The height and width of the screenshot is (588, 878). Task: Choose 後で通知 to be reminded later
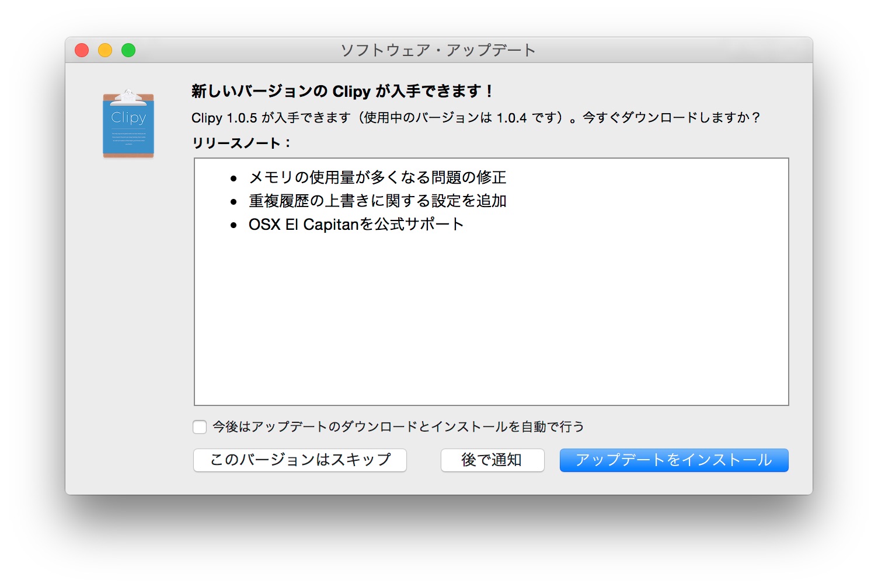tap(492, 460)
